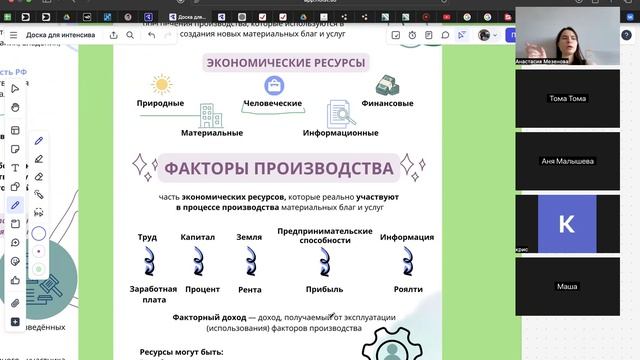Select the K avatar participant tile

click(x=567, y=224)
